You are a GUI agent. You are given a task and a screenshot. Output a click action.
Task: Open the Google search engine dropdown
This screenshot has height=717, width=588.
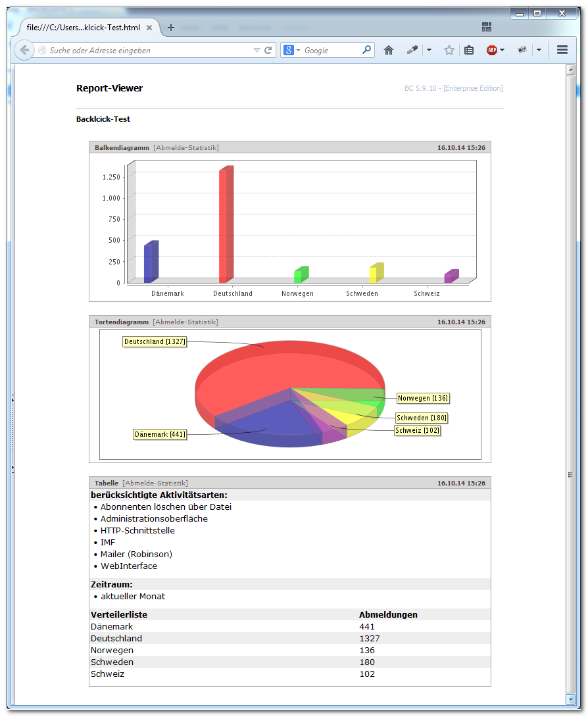pos(291,50)
